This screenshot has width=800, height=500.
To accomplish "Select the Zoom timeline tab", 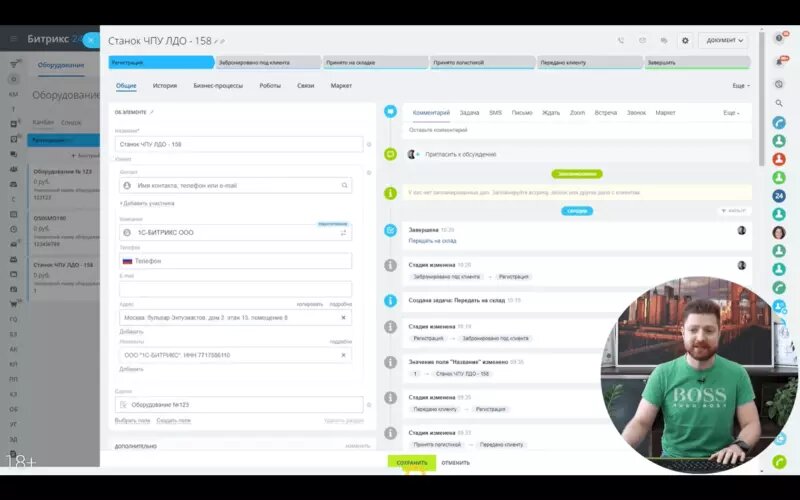I will (x=578, y=113).
